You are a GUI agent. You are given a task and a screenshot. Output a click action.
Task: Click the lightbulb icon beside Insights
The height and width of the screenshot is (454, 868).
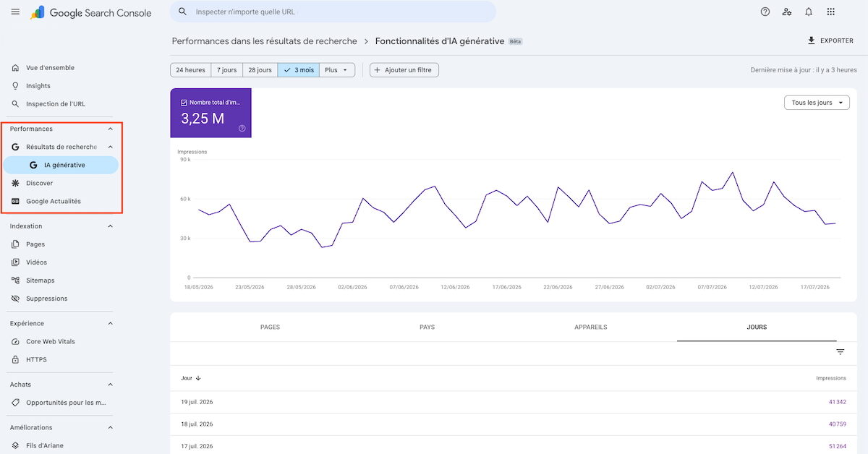tap(15, 86)
